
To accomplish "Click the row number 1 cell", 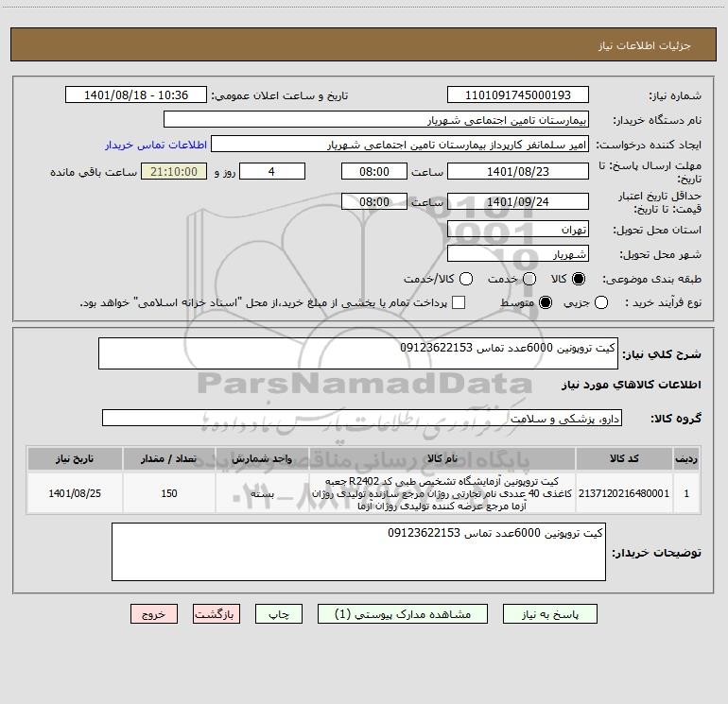I will 686,493.
